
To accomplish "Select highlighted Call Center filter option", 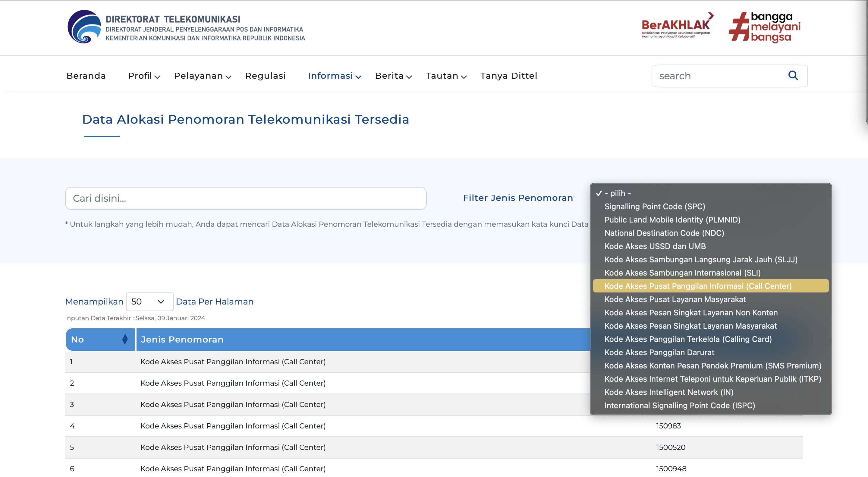I will [x=711, y=286].
